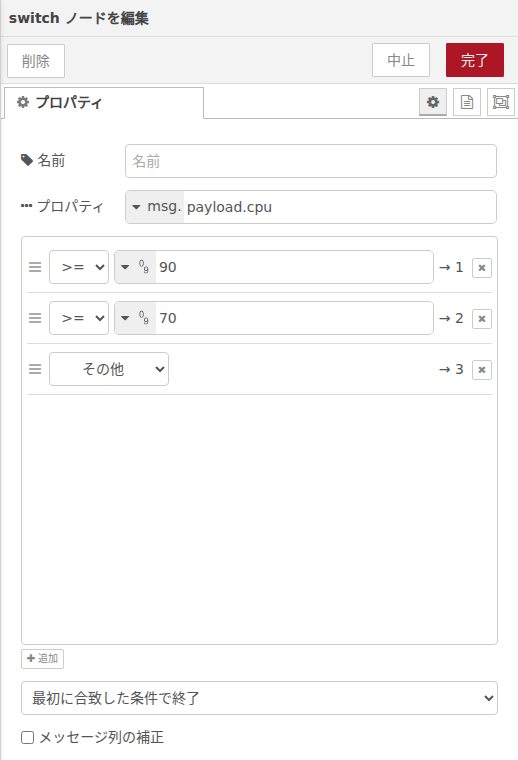Focus the 名前 input field
This screenshot has width=518, height=760.
pyautogui.click(x=311, y=161)
